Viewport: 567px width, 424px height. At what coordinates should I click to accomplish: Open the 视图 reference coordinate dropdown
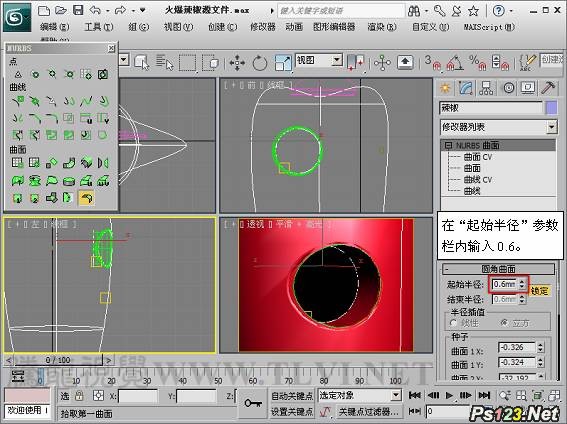point(319,60)
